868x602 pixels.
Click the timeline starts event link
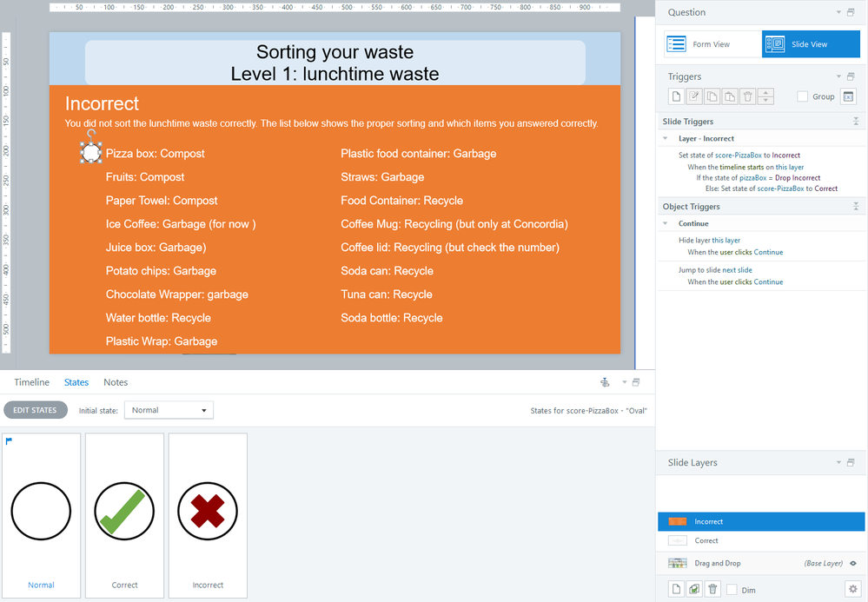pyautogui.click(x=742, y=167)
